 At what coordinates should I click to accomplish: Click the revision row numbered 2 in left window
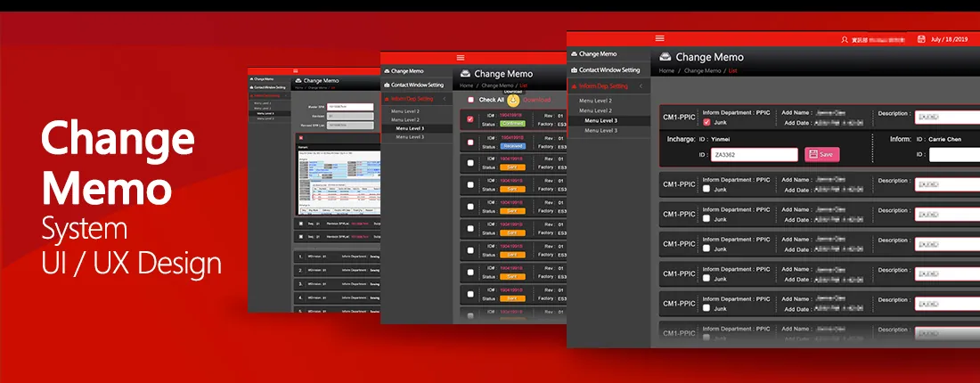tap(336, 270)
